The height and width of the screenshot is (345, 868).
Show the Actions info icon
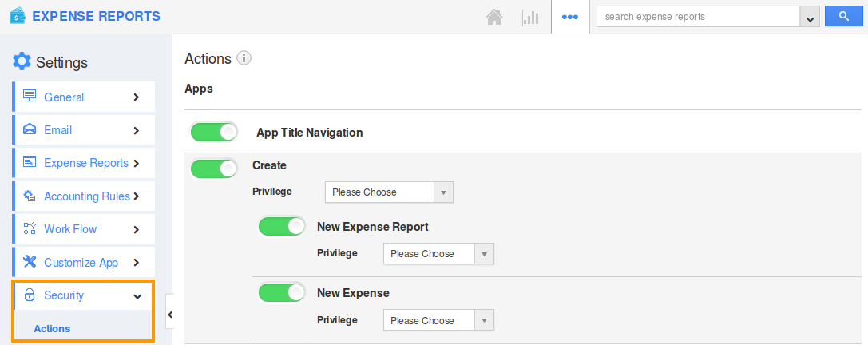coord(244,58)
